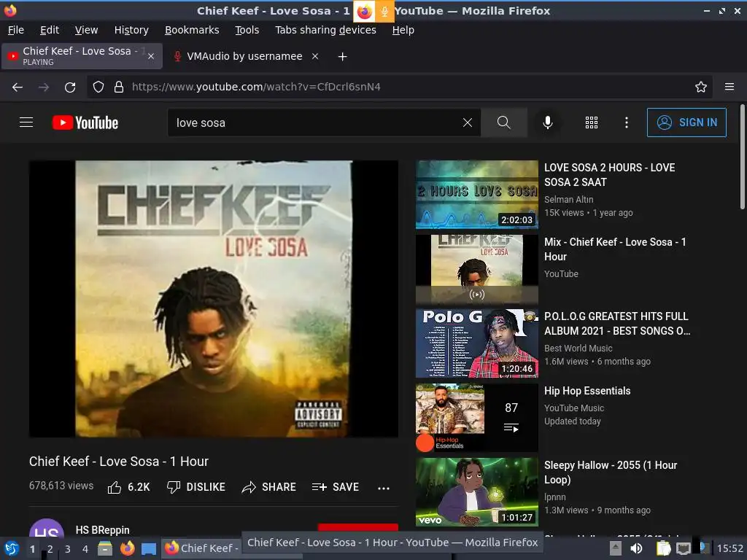The image size is (747, 560).
Task: Open the Bookmarks menu
Action: [192, 30]
